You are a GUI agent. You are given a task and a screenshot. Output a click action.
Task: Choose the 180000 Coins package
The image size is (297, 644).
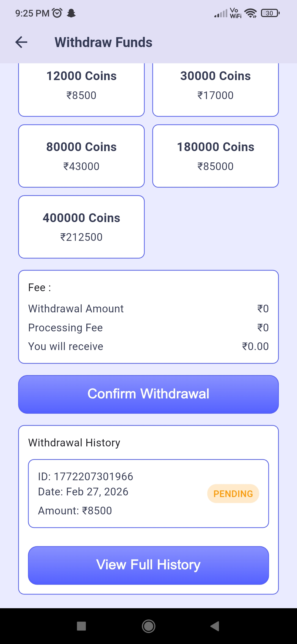[216, 156]
